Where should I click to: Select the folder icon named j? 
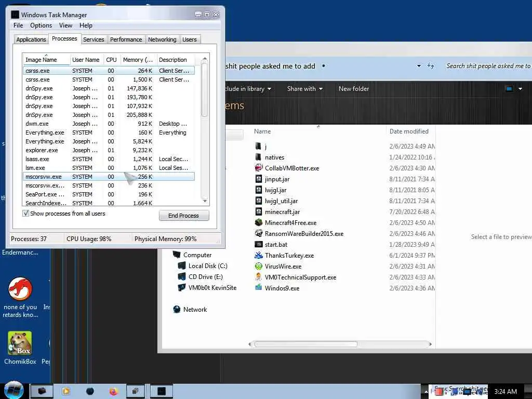pos(258,146)
